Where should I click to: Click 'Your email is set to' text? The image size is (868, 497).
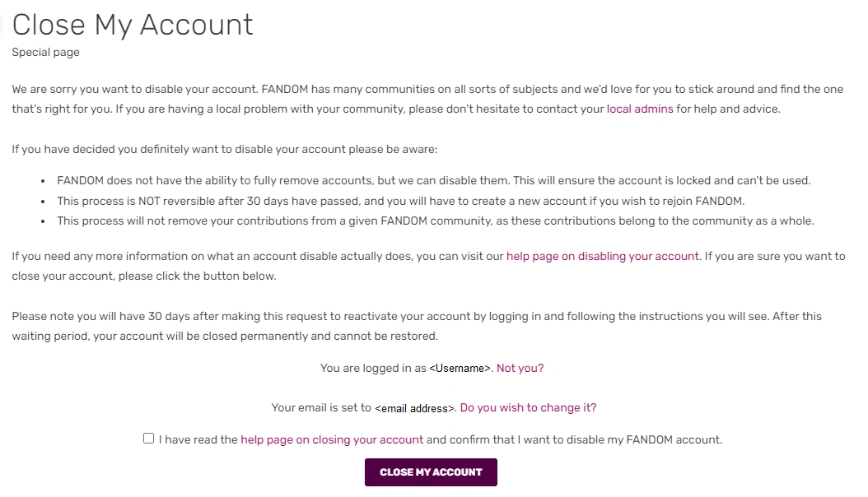[322, 407]
